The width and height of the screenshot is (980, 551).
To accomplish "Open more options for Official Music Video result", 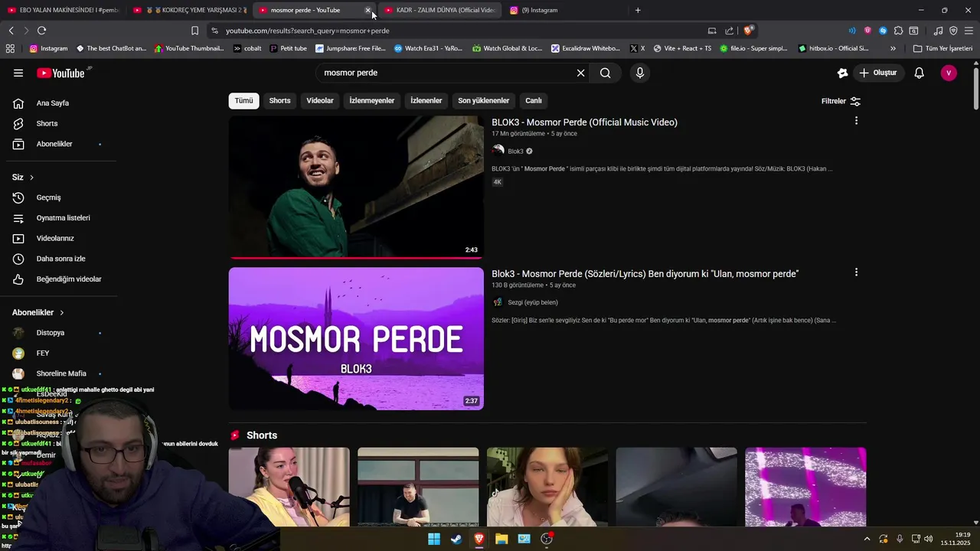I will coord(856,121).
